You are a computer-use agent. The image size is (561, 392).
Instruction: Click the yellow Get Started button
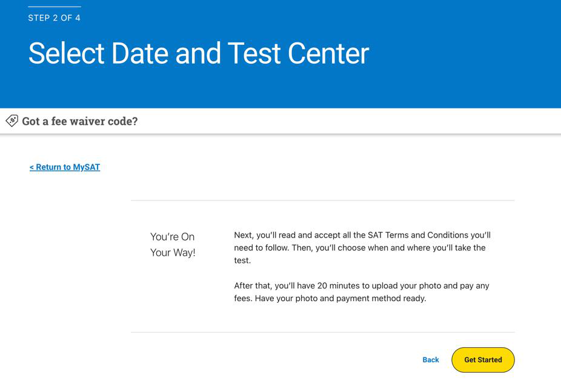click(483, 360)
